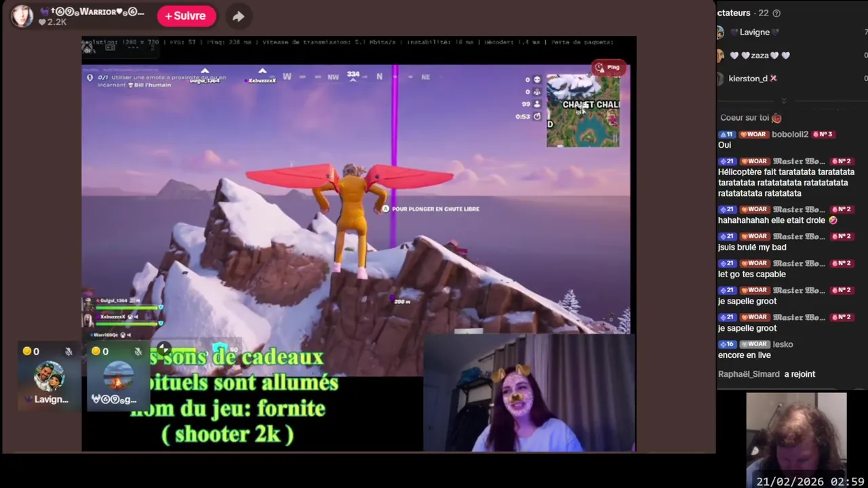Open spectator zaza in the viewers list
The width and height of the screenshot is (868, 488).
759,56
